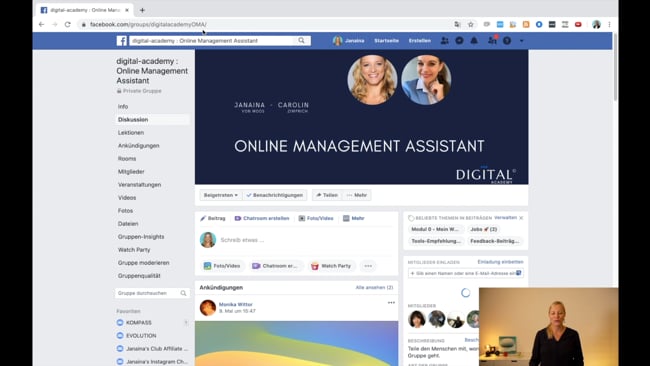
Task: Click Alle ansehen (2) link
Action: (374, 287)
